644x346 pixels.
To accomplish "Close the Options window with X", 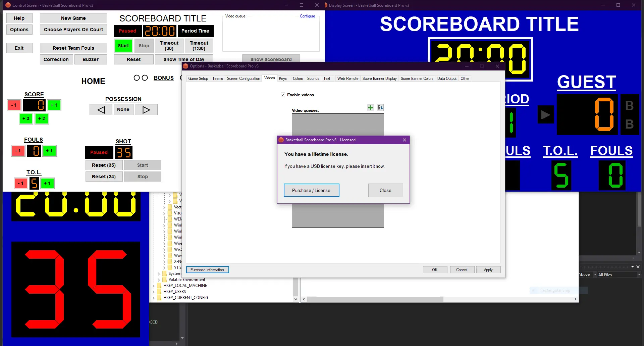I will pos(497,66).
